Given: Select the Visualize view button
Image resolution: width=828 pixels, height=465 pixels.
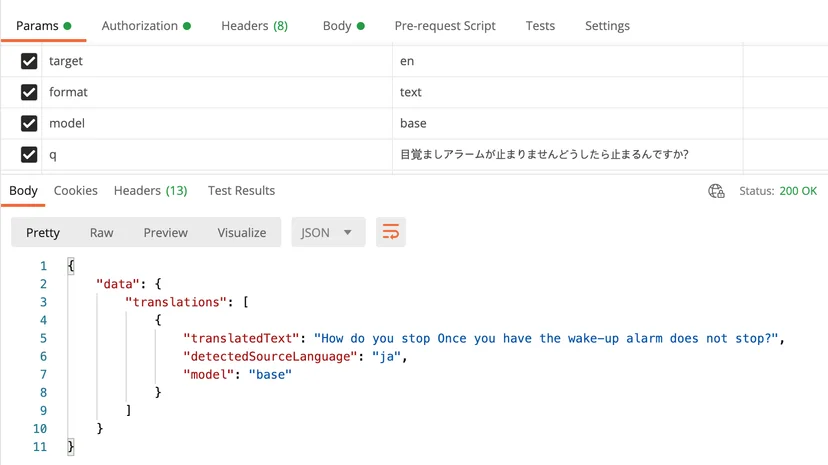Looking at the screenshot, I should coord(242,233).
